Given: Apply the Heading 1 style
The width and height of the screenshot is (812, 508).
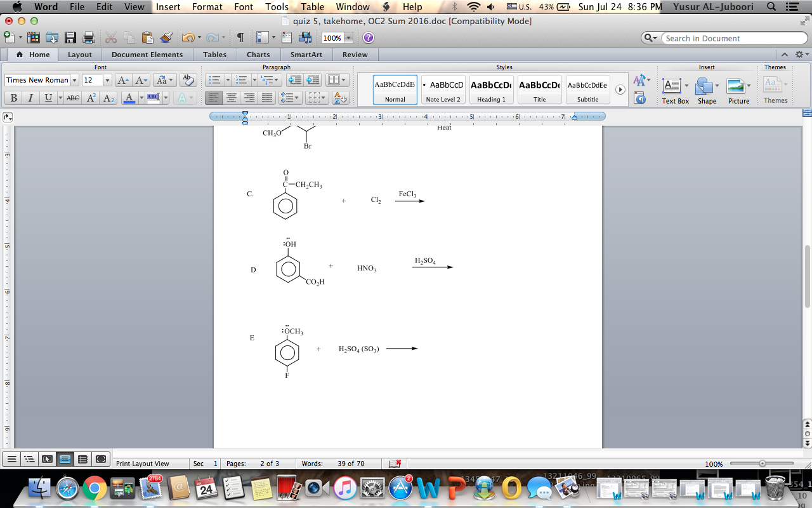Looking at the screenshot, I should coord(492,90).
